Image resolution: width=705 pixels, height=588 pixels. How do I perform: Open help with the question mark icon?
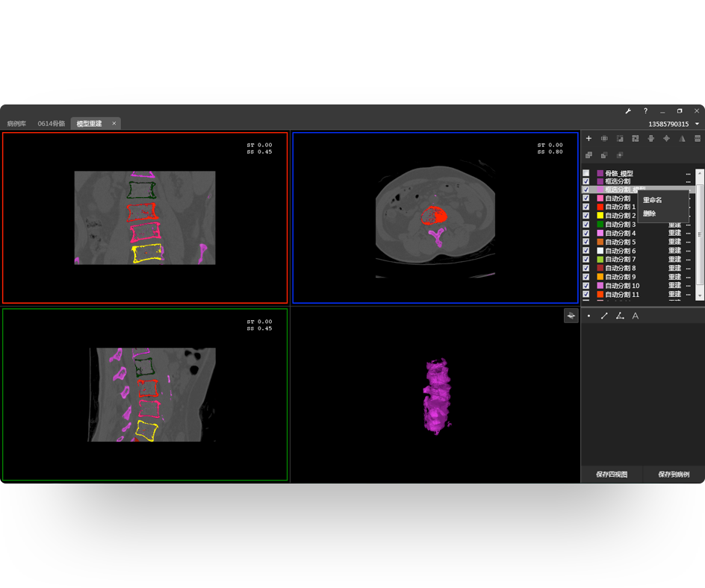[x=645, y=111]
